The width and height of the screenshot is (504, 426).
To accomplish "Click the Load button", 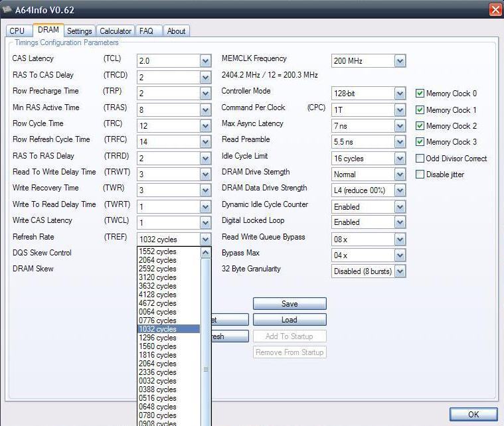I will click(290, 320).
